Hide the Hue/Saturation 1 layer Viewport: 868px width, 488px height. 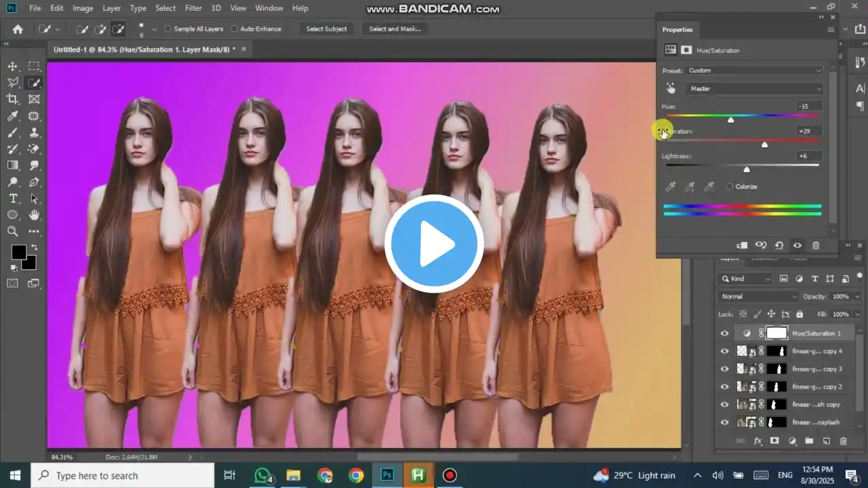pyautogui.click(x=724, y=333)
